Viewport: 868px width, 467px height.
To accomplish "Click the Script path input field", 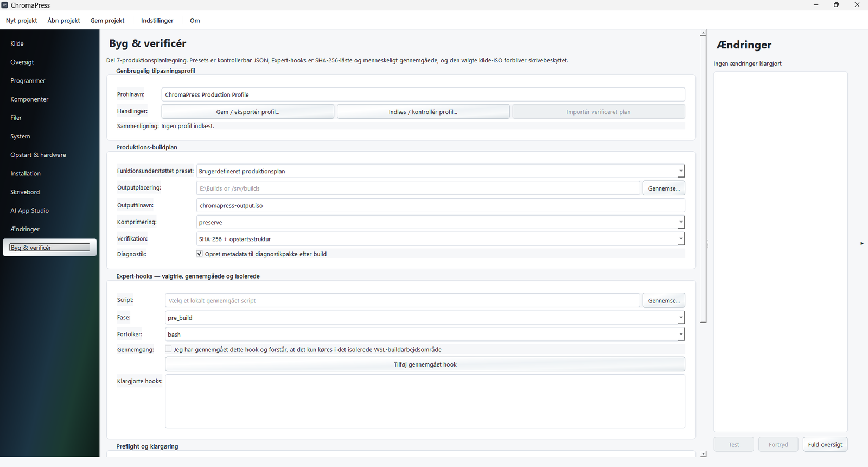I will pyautogui.click(x=403, y=300).
